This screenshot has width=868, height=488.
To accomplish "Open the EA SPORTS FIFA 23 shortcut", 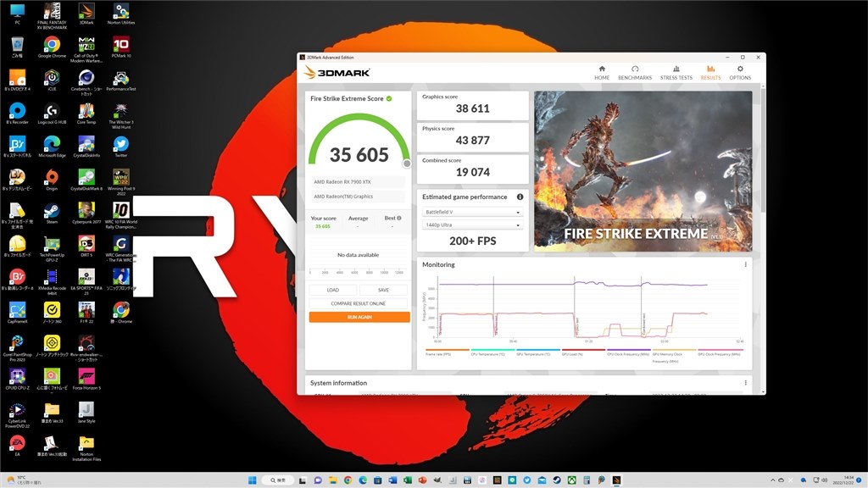I will click(x=86, y=282).
